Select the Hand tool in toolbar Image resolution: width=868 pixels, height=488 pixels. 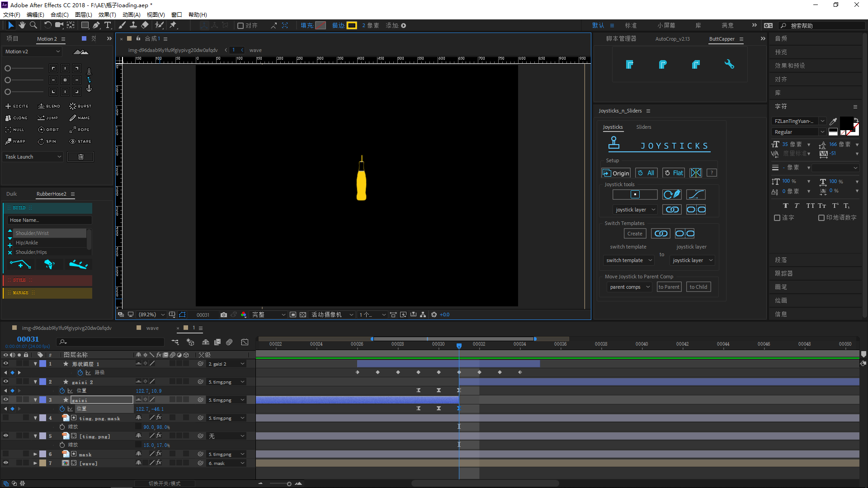tap(22, 25)
